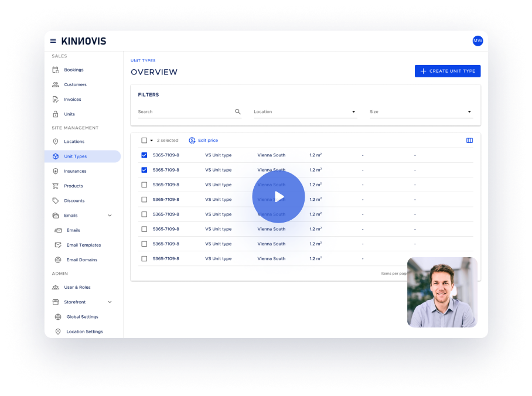Open the MW user avatar menu
Screen dimensions: 532x396
[478, 41]
